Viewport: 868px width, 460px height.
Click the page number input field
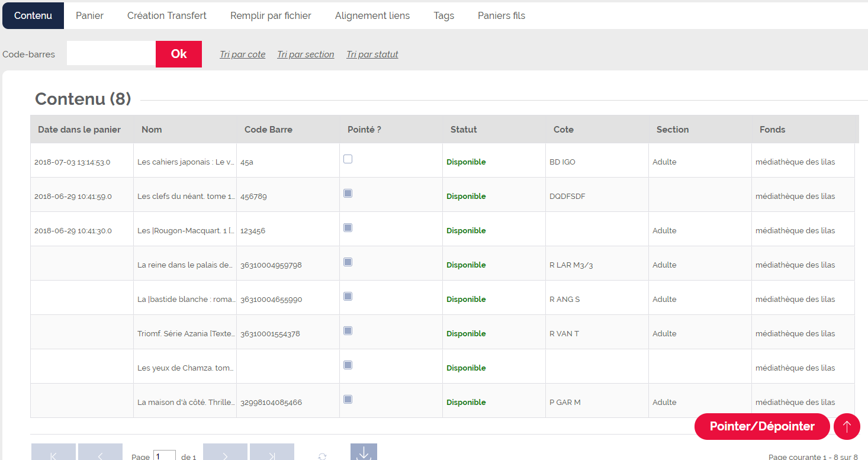[165, 456]
